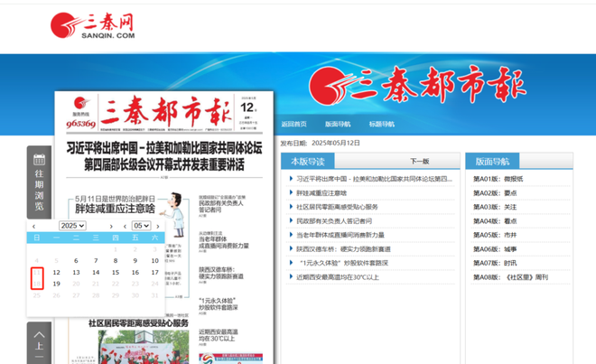Click the community dance photo on the front page
This screenshot has height=364, width=596.
tap(144, 347)
